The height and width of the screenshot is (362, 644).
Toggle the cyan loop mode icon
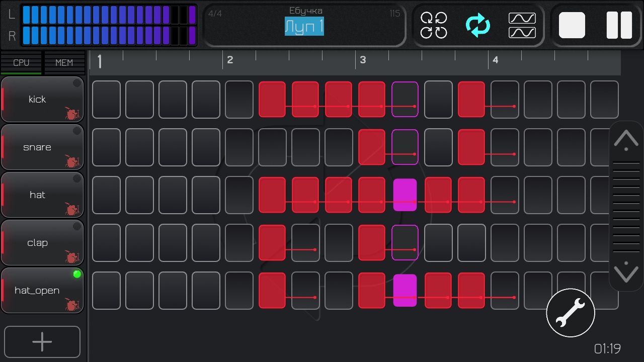[478, 25]
